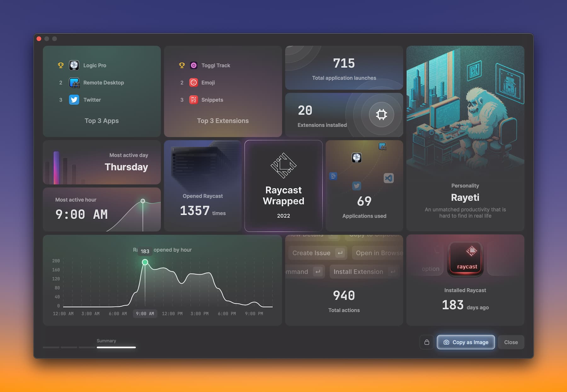Click the Emoji extension icon
The width and height of the screenshot is (567, 392).
coord(194,83)
